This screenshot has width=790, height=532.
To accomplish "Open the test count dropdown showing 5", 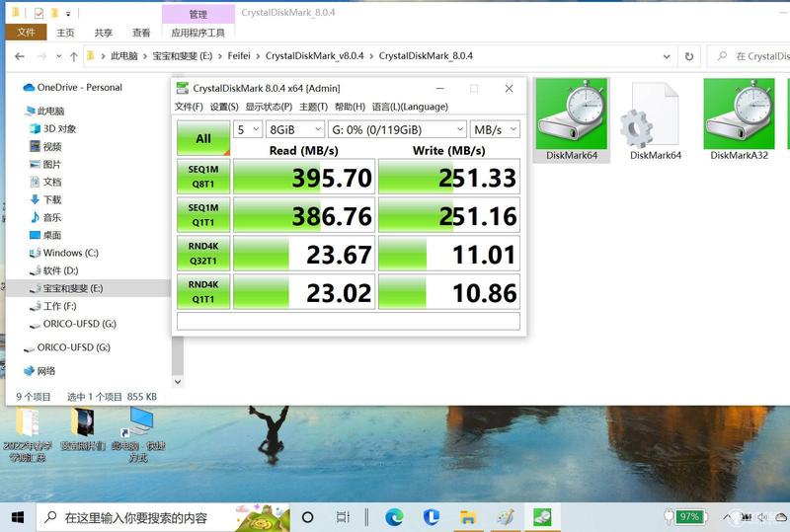I will click(x=248, y=129).
